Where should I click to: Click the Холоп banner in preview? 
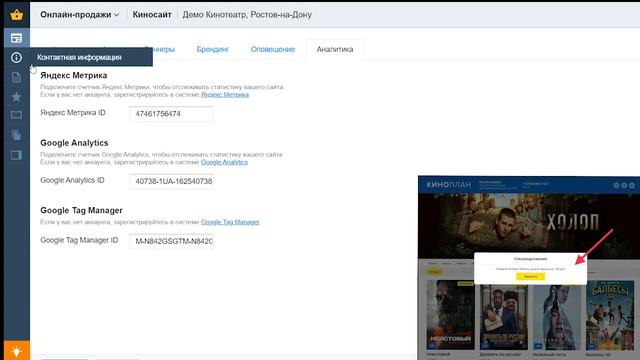pyautogui.click(x=529, y=226)
